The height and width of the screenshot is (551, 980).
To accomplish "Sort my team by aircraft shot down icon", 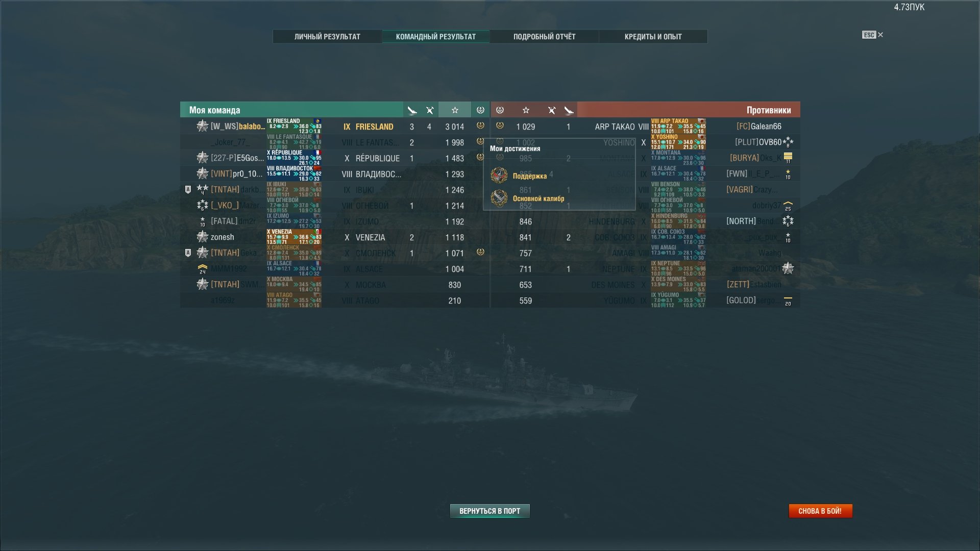I will click(x=430, y=110).
